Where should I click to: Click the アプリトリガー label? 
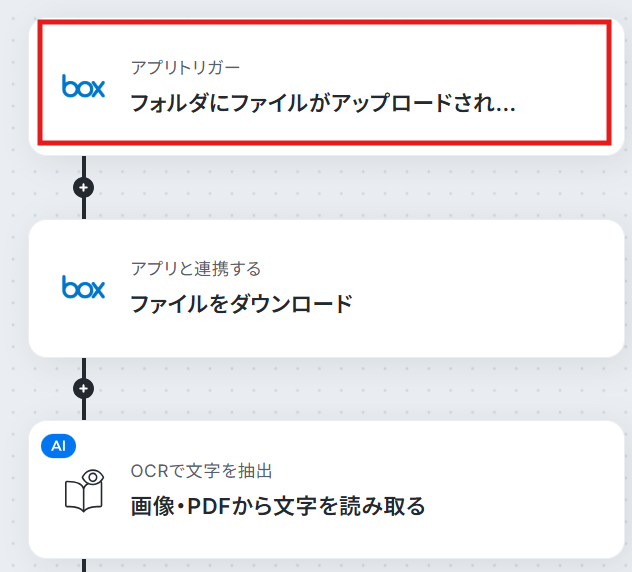point(185,67)
